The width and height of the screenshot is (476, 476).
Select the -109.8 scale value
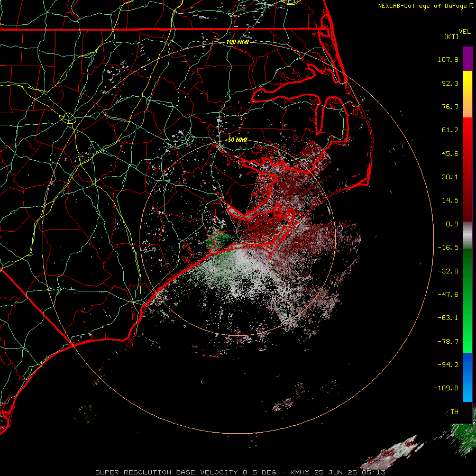click(x=446, y=388)
